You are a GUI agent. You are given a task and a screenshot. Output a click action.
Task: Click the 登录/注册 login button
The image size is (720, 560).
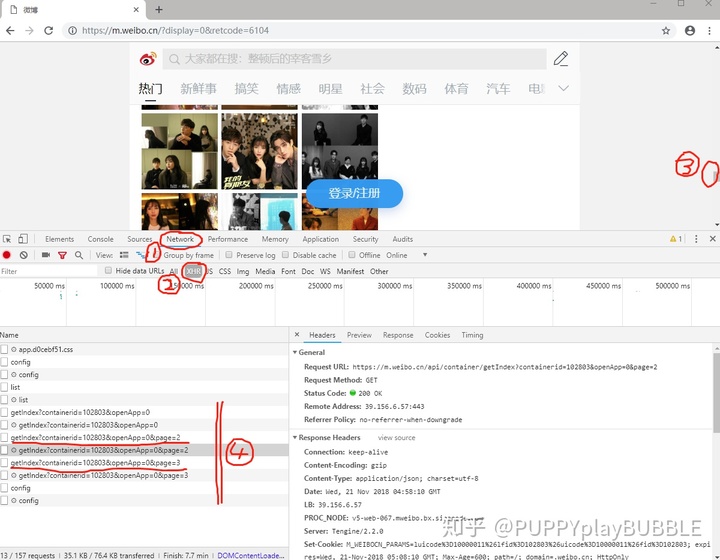[354, 193]
